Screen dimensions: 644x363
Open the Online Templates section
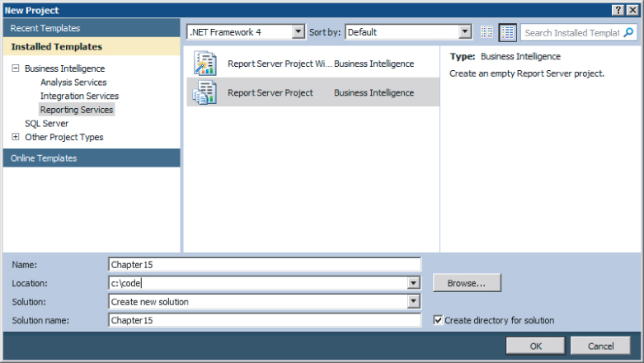92,158
